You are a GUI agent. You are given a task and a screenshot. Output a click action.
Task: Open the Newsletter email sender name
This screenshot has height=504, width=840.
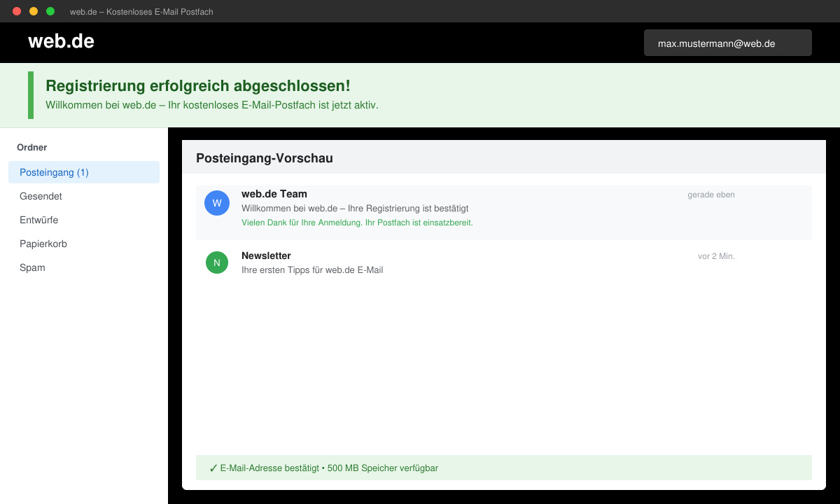click(x=266, y=255)
